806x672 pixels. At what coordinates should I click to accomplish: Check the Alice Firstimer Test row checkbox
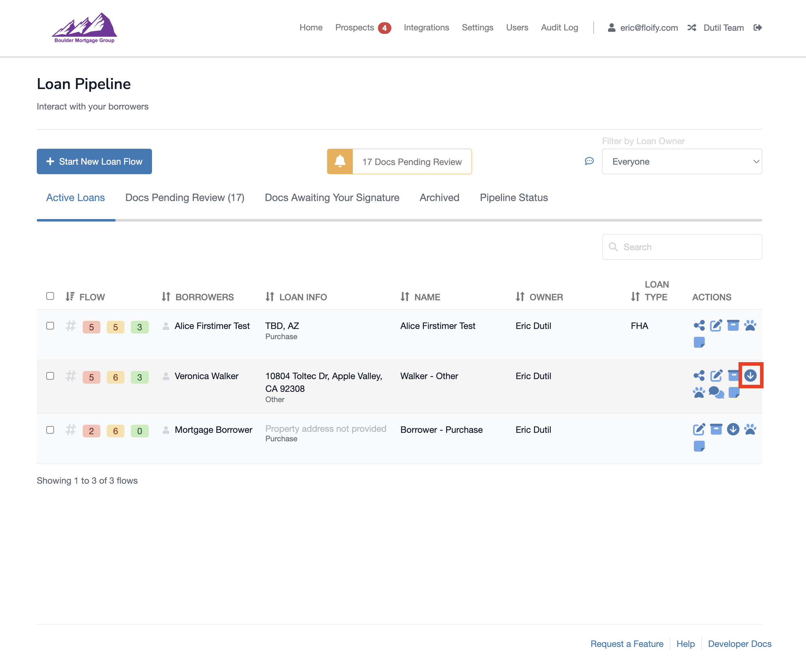click(50, 326)
